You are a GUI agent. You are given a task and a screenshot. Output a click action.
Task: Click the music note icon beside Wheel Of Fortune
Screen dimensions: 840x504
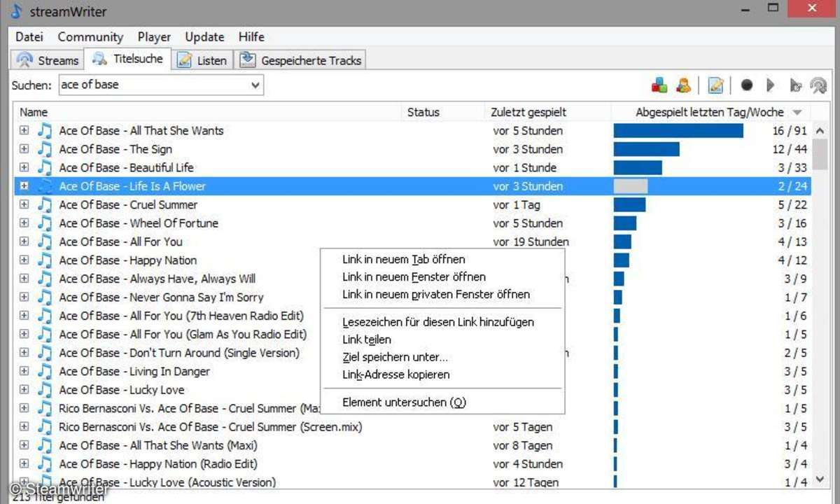coord(45,223)
